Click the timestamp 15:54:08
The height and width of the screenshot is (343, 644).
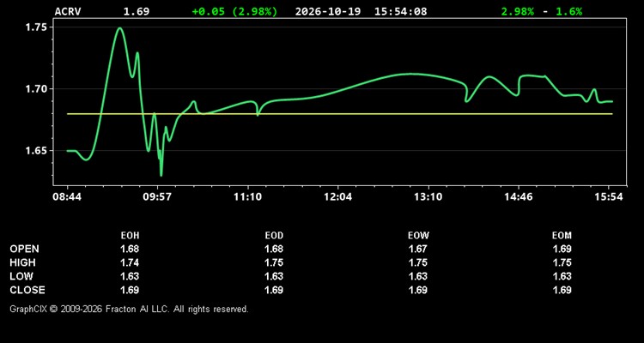(400, 11)
